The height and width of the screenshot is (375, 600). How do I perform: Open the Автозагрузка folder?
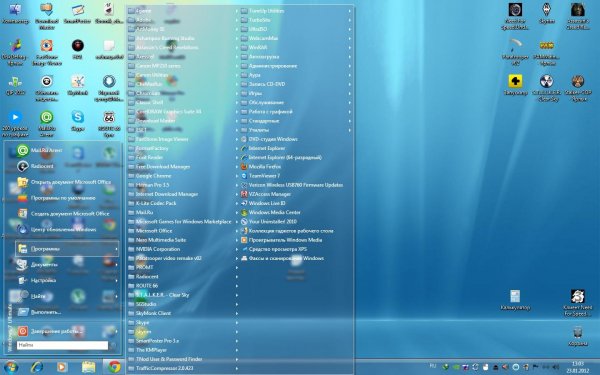coord(260,57)
